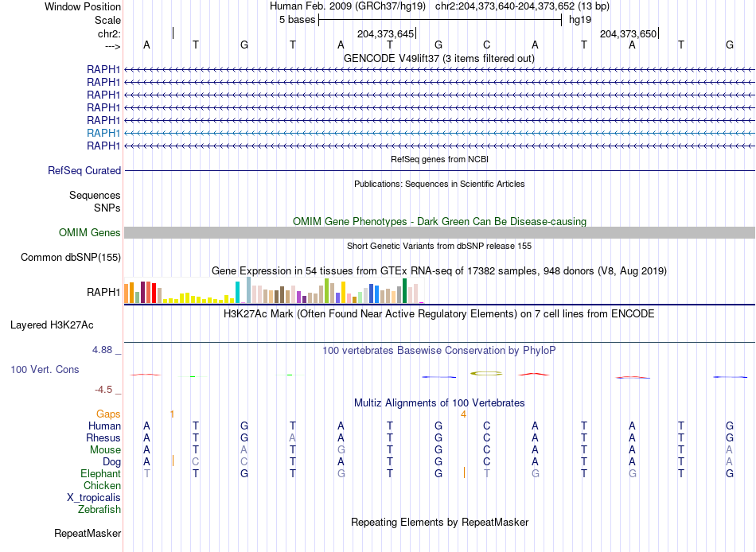Select the Common dbSNP(155) track label
The width and height of the screenshot is (756, 552).
71,258
